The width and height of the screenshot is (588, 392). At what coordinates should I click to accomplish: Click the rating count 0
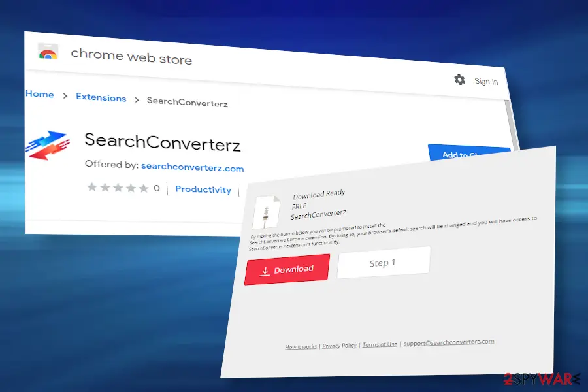tap(156, 188)
